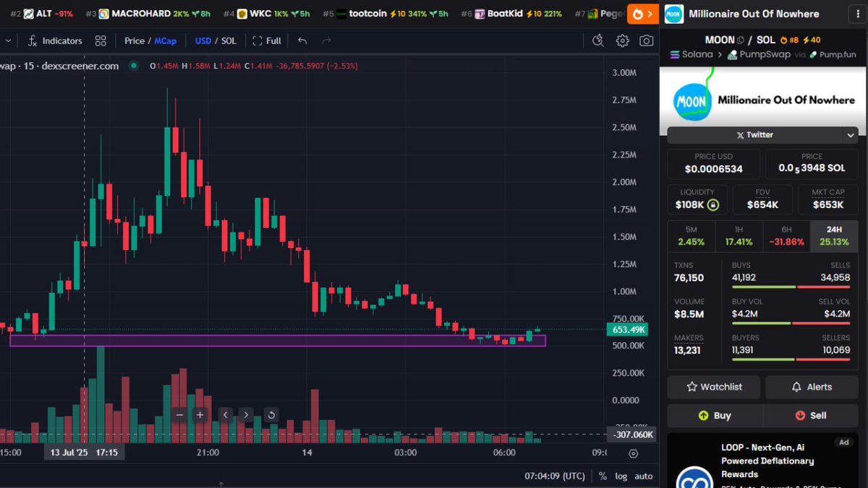Expand the socials dropdown chevron beside Twitter
Viewport: 868px width, 488px height.
[850, 135]
